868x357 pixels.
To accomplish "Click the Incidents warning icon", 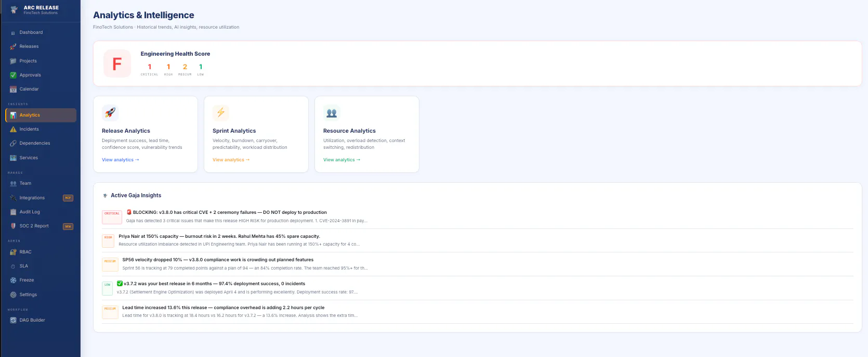I will 13,129.
